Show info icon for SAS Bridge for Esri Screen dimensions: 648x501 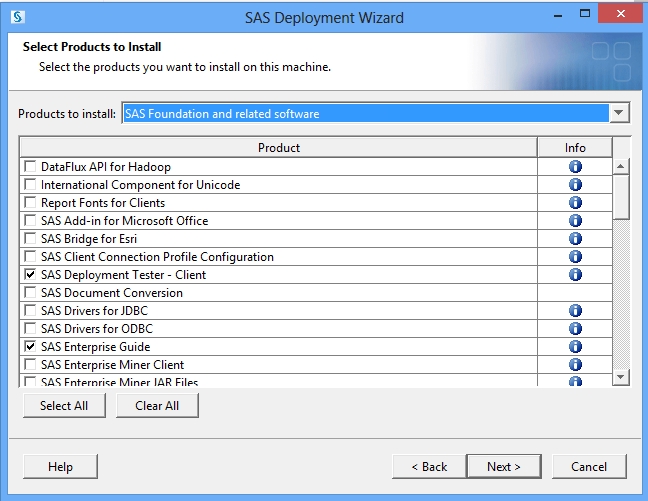coord(575,239)
